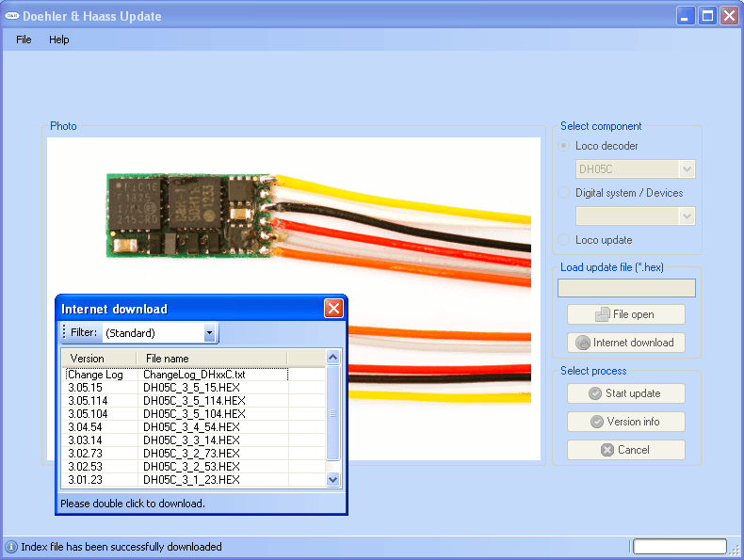Click the File open document icon
744x560 pixels.
tap(602, 314)
